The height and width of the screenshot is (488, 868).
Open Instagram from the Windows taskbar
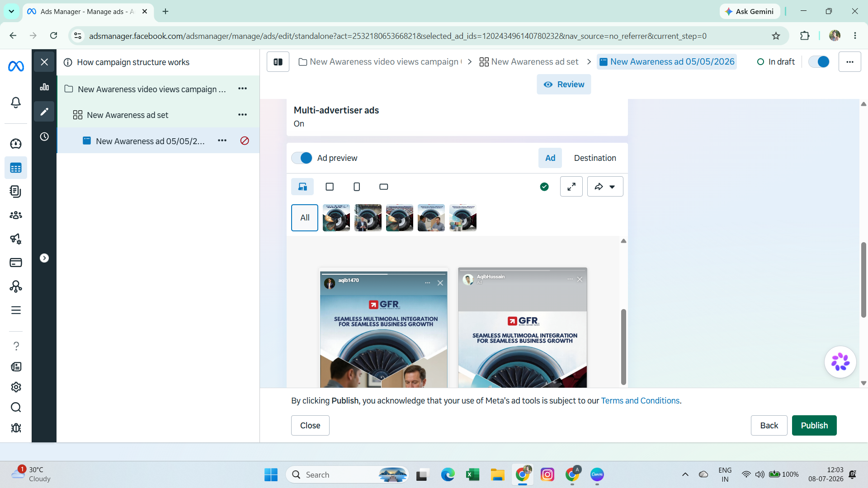547,475
